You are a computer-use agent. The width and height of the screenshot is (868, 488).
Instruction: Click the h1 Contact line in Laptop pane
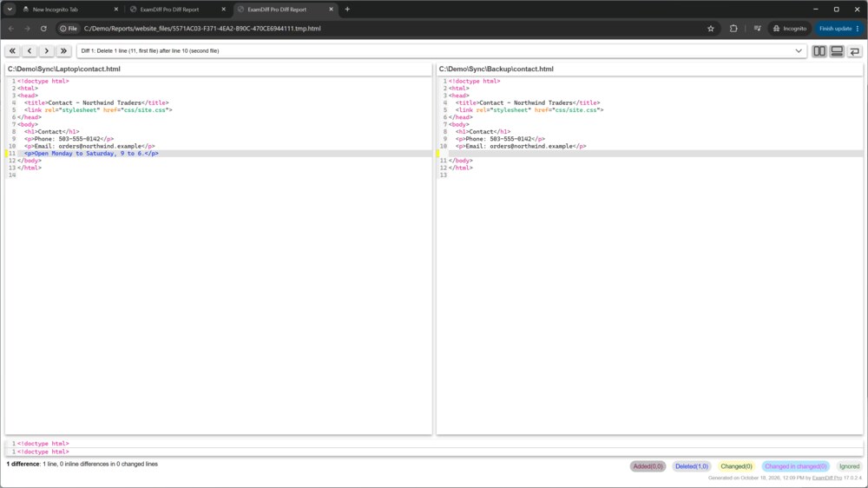click(x=51, y=132)
